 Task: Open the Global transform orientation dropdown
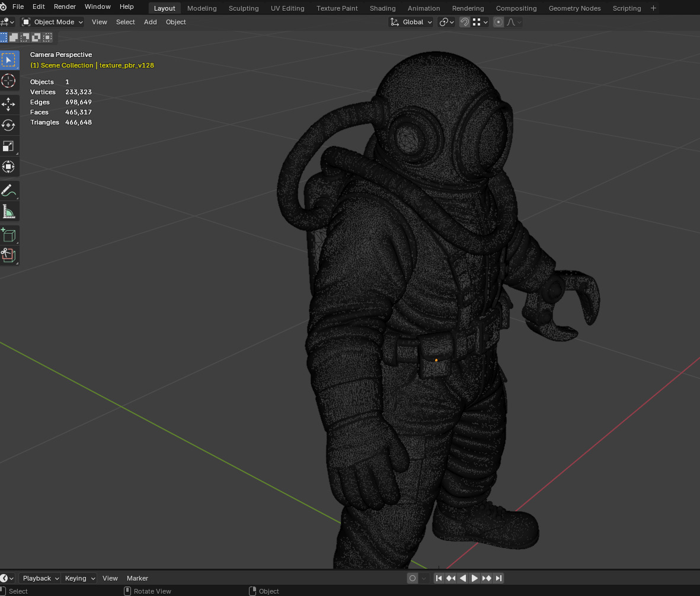[x=411, y=22]
